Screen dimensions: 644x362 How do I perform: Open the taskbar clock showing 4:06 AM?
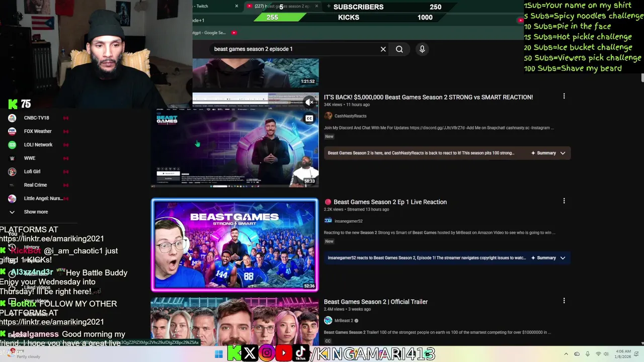[622, 354]
